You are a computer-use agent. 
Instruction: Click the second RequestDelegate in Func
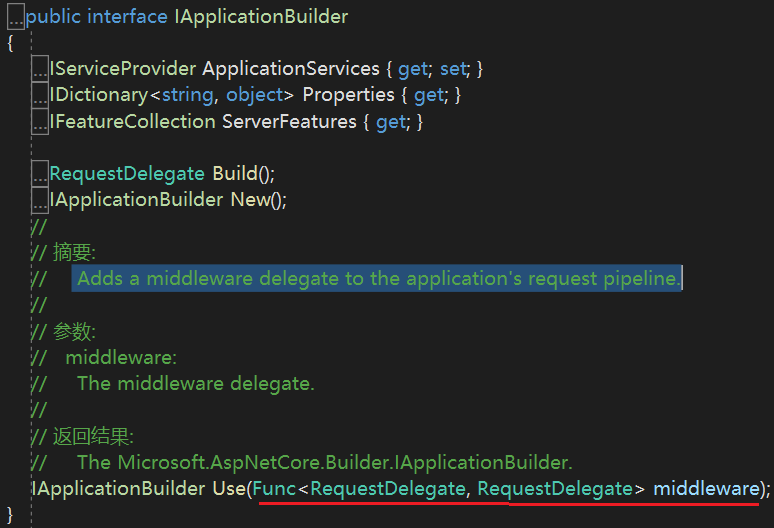[555, 489]
